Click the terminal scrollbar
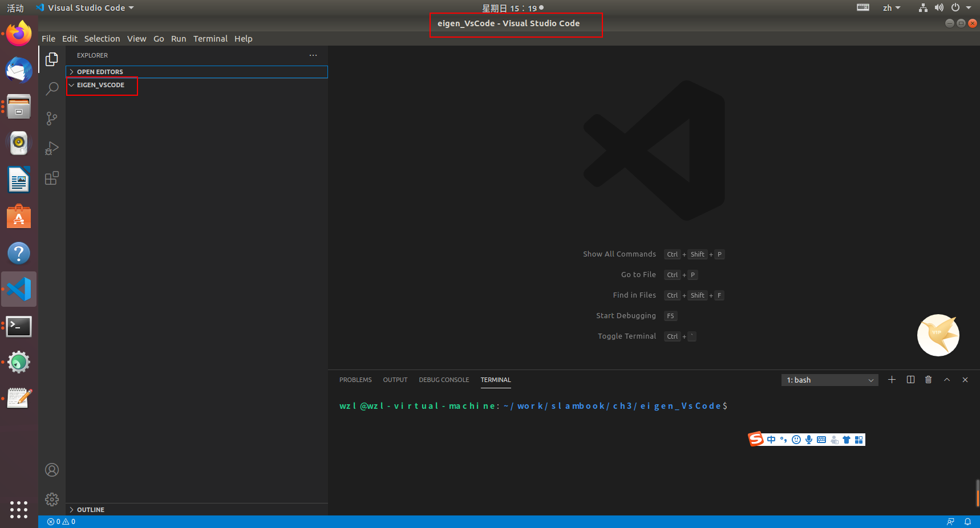980x528 pixels. pyautogui.click(x=978, y=493)
